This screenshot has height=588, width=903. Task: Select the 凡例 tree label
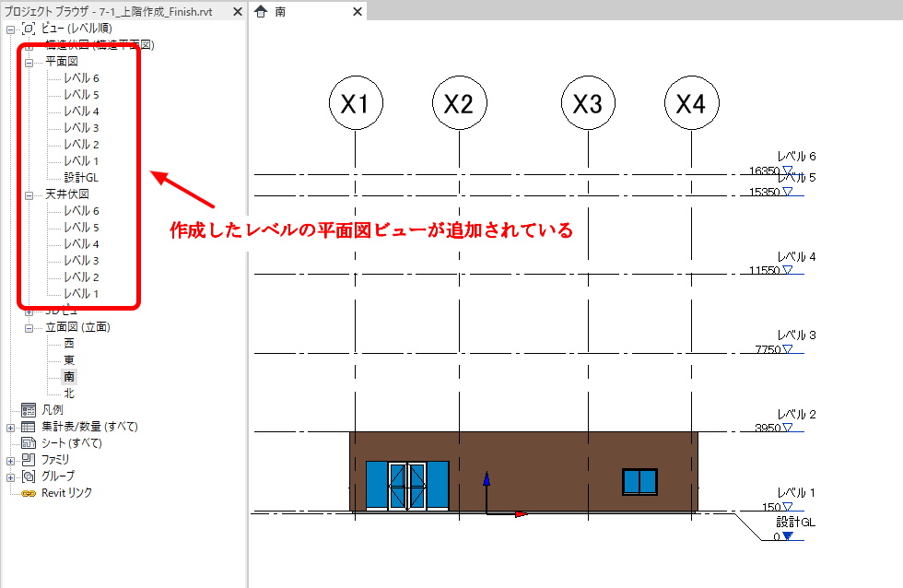click(x=53, y=410)
